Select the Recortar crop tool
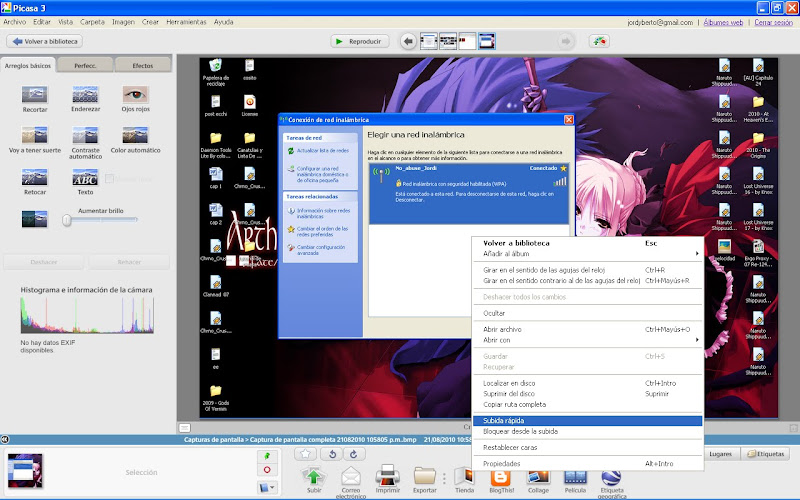This screenshot has height=500, width=800. 35,95
